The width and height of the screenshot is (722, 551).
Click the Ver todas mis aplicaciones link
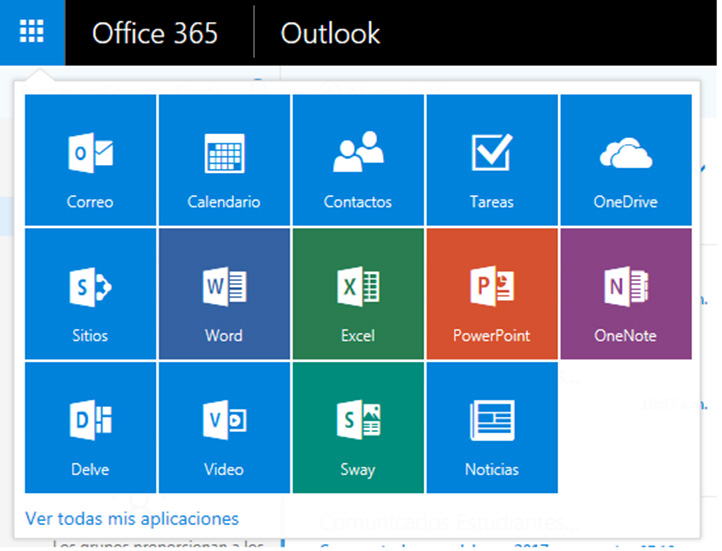click(132, 519)
